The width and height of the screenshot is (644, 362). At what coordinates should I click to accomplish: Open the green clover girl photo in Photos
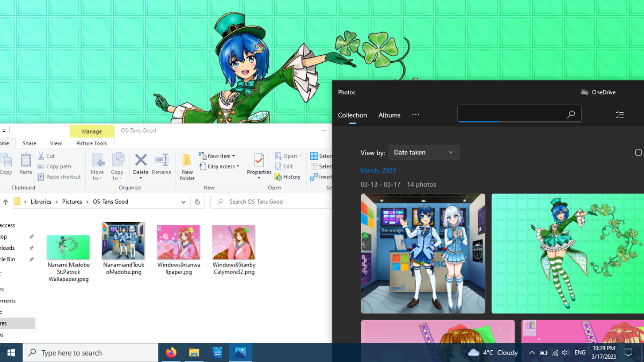point(568,254)
